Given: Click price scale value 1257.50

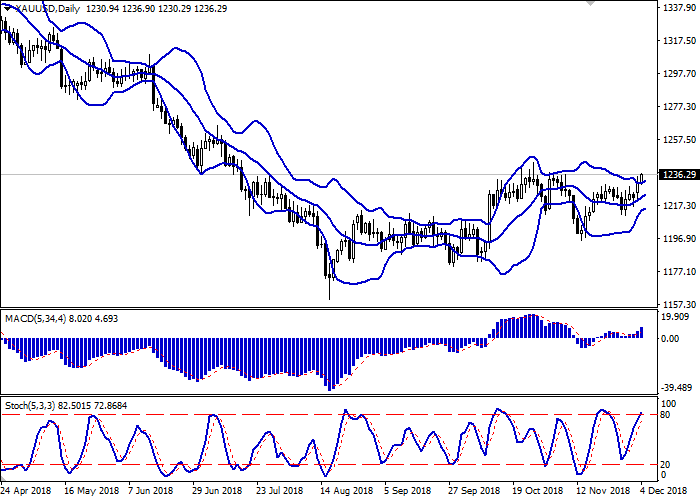Looking at the screenshot, I should [x=680, y=140].
